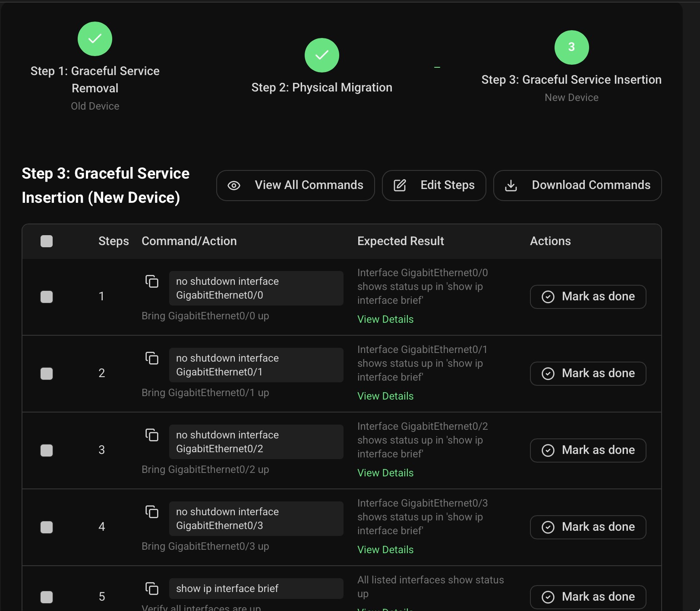Mark step 4 GigabitEthernet0/3 as done
This screenshot has width=700, height=611.
coord(588,527)
